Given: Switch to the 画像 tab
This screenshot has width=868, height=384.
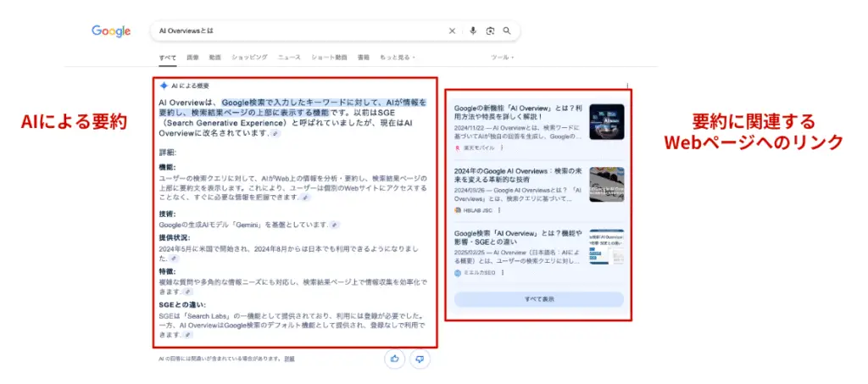Looking at the screenshot, I should [x=192, y=57].
